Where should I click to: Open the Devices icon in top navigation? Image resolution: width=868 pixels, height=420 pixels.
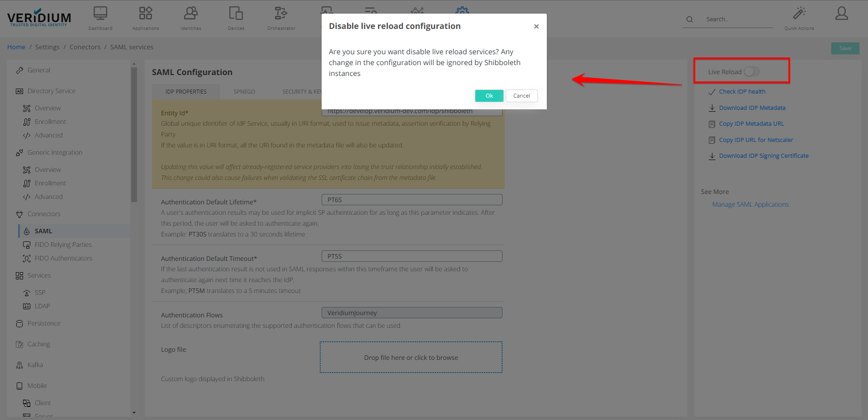pos(236,14)
